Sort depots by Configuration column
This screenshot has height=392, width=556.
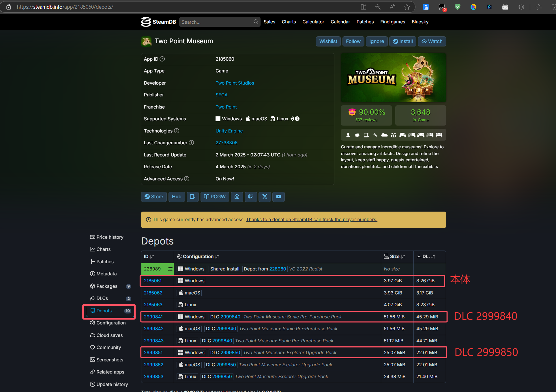(x=198, y=256)
